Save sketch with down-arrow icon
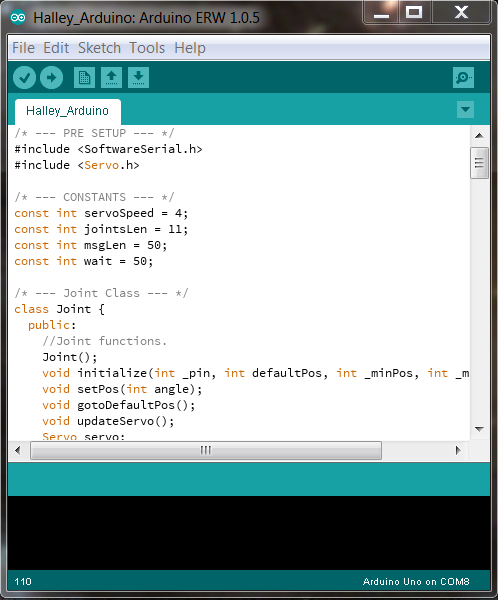 click(x=138, y=78)
